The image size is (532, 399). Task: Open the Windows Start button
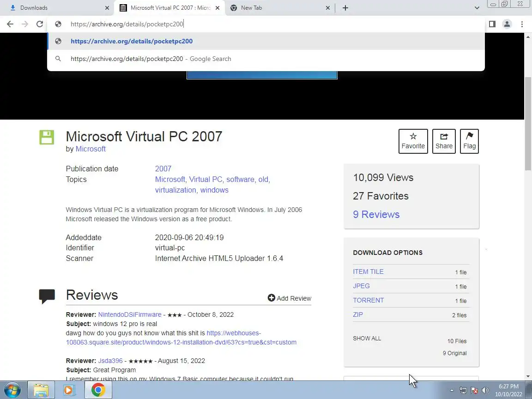12,390
